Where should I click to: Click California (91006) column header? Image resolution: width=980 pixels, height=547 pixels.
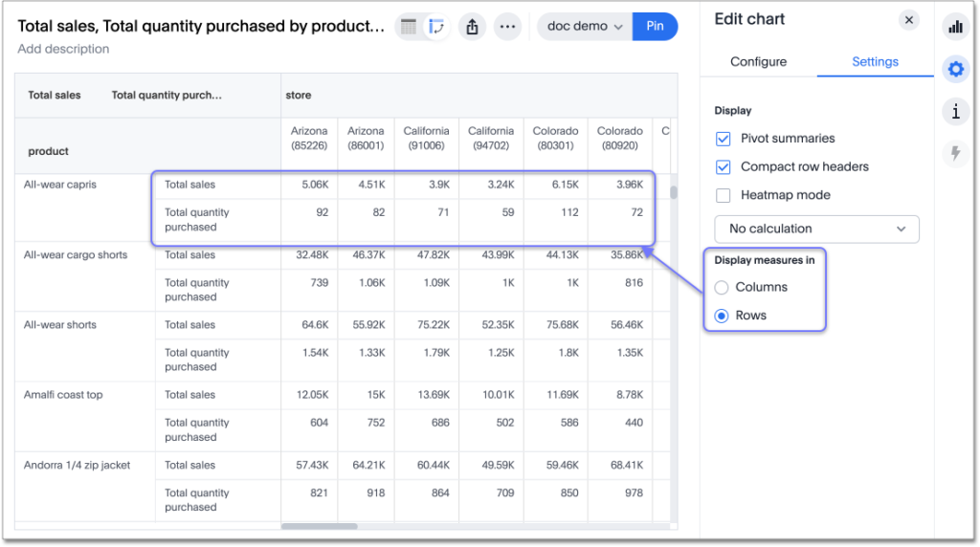click(x=426, y=138)
